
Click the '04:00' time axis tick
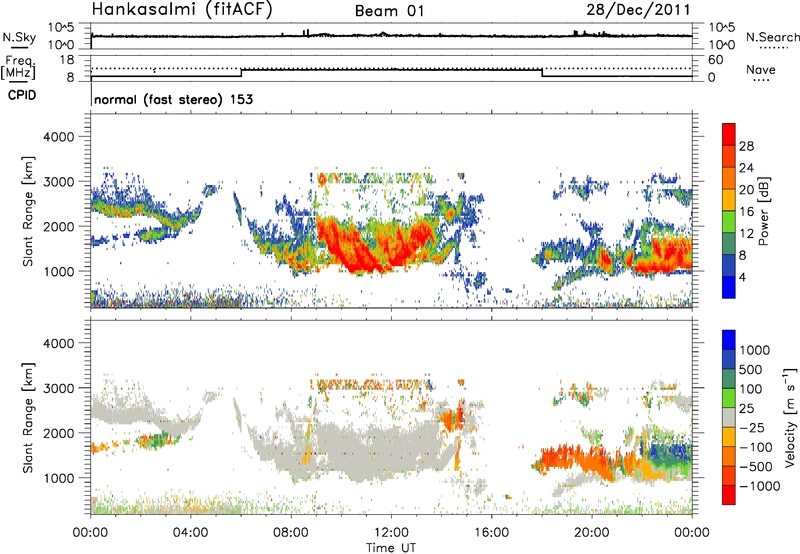[x=191, y=533]
